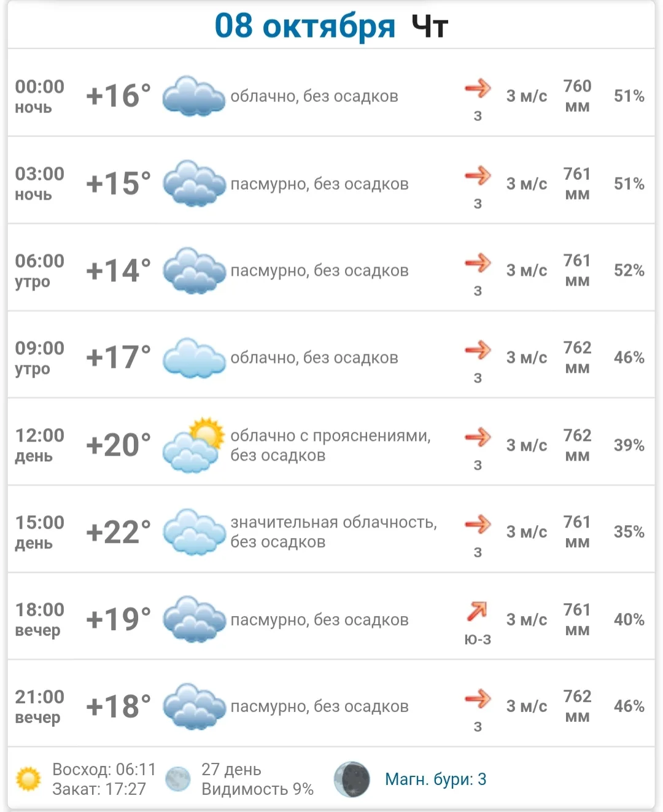
Task: Click the Видимость 9% moon text
Action: (x=257, y=789)
